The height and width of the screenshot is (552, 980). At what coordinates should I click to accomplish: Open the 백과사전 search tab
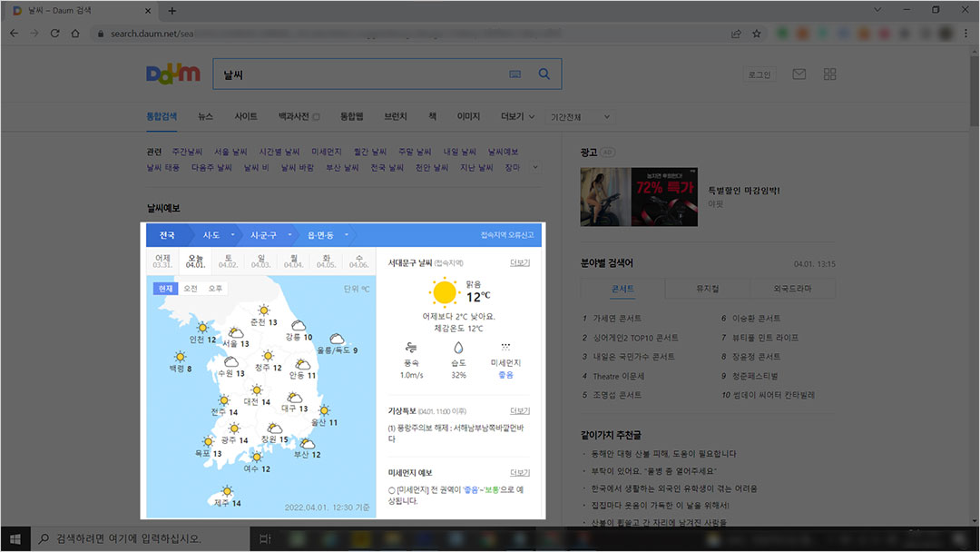pyautogui.click(x=299, y=116)
